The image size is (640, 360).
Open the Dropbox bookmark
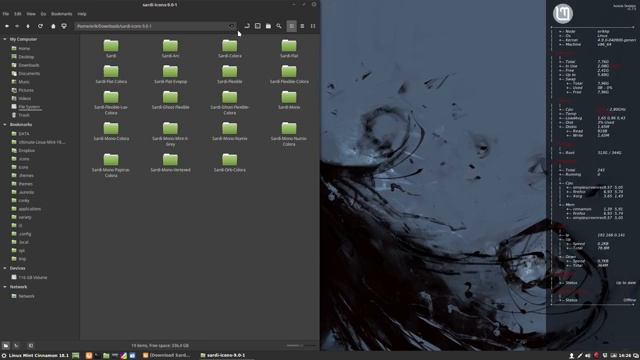click(x=27, y=151)
